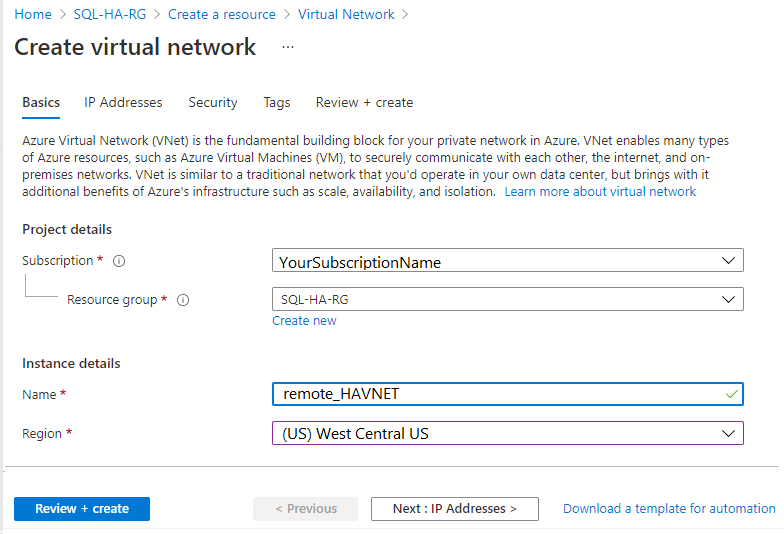The width and height of the screenshot is (784, 534).
Task: Open the Security tab
Action: coord(213,102)
